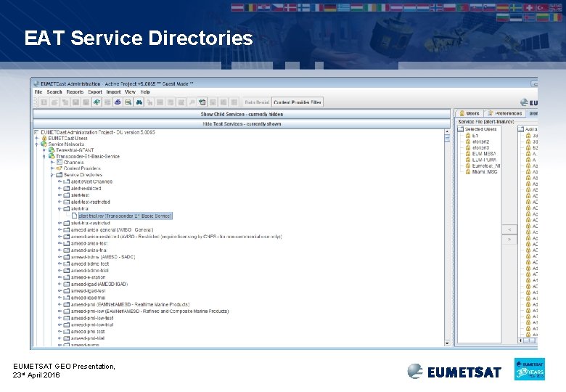Click the EUMETCast application icon in title bar

[36, 83]
